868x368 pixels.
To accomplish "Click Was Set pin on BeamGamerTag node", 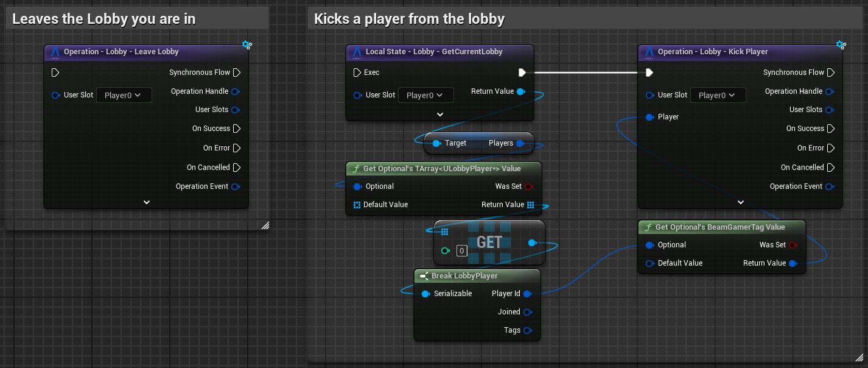I will [x=793, y=245].
